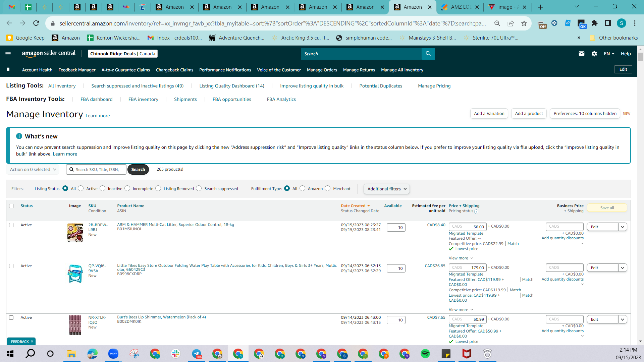The image size is (644, 362).
Task: Click the Add a product button
Action: pos(529,114)
